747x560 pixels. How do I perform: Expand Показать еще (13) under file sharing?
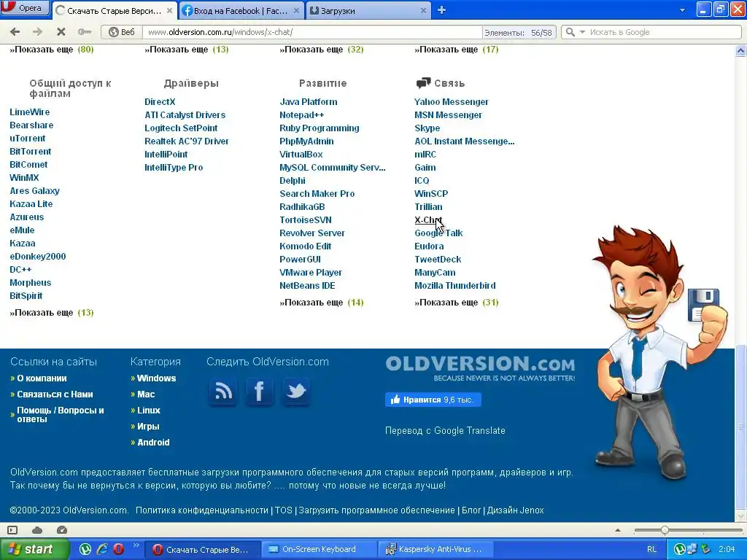[52, 313]
